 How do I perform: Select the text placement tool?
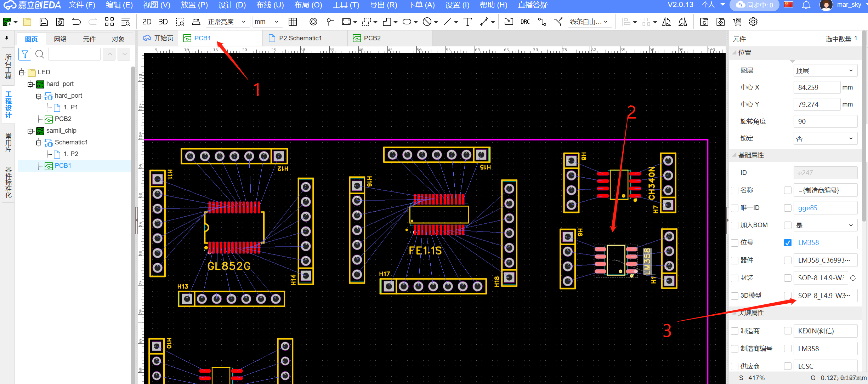click(x=467, y=22)
